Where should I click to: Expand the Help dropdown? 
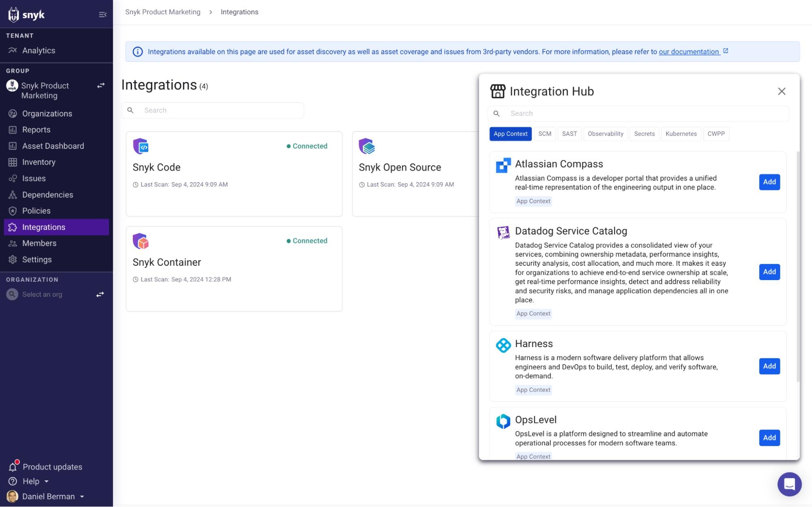click(x=29, y=482)
